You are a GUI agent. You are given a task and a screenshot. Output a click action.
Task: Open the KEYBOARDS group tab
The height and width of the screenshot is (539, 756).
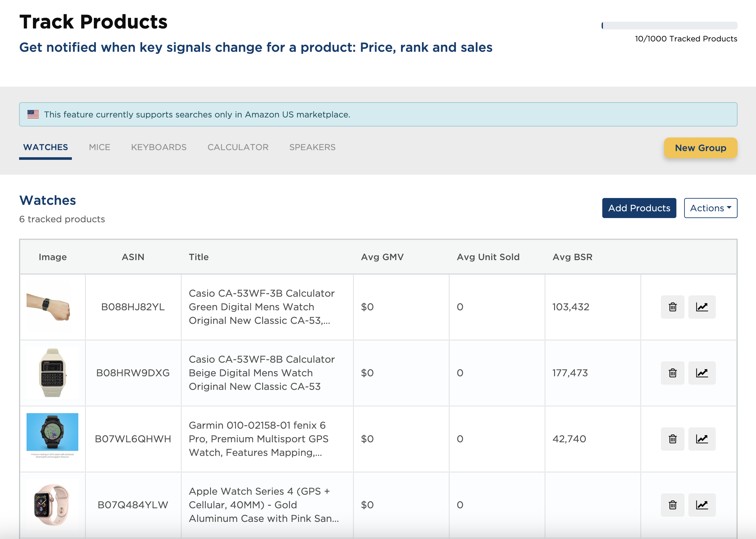(x=159, y=147)
